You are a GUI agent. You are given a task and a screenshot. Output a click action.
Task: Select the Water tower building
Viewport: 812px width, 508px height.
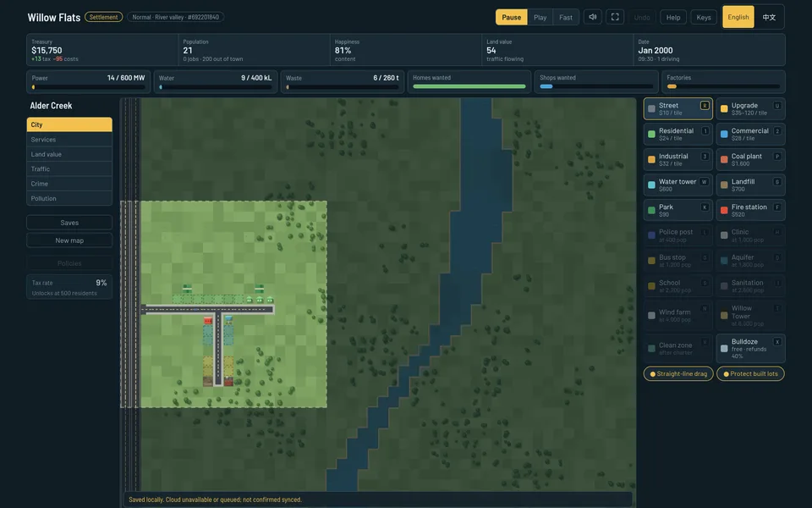(678, 185)
